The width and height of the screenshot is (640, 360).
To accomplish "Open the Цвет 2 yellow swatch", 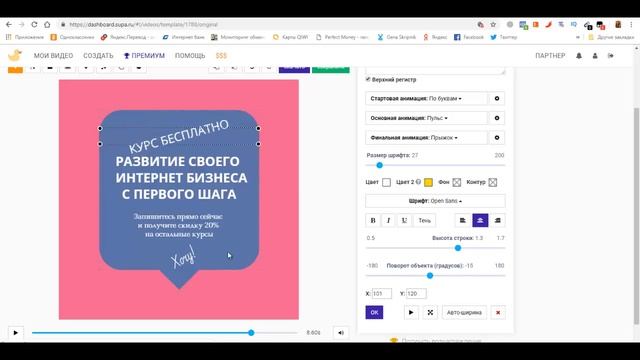I will click(428, 182).
